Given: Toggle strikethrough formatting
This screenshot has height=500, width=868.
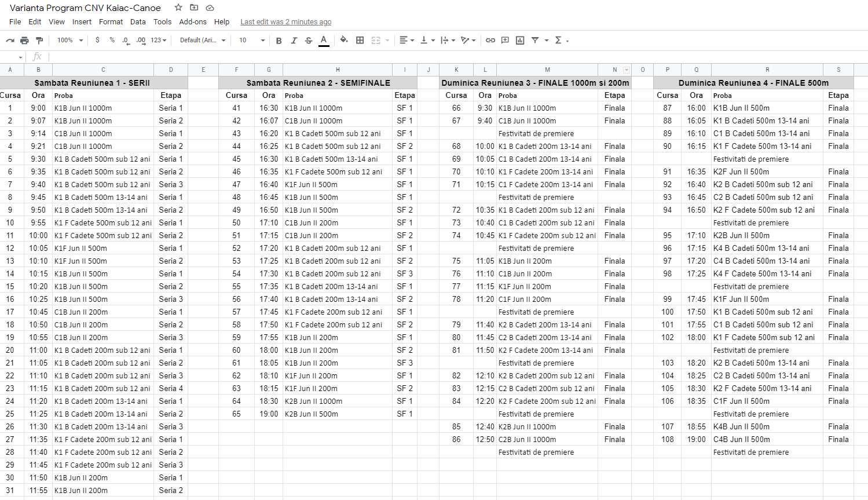Looking at the screenshot, I should (309, 40).
